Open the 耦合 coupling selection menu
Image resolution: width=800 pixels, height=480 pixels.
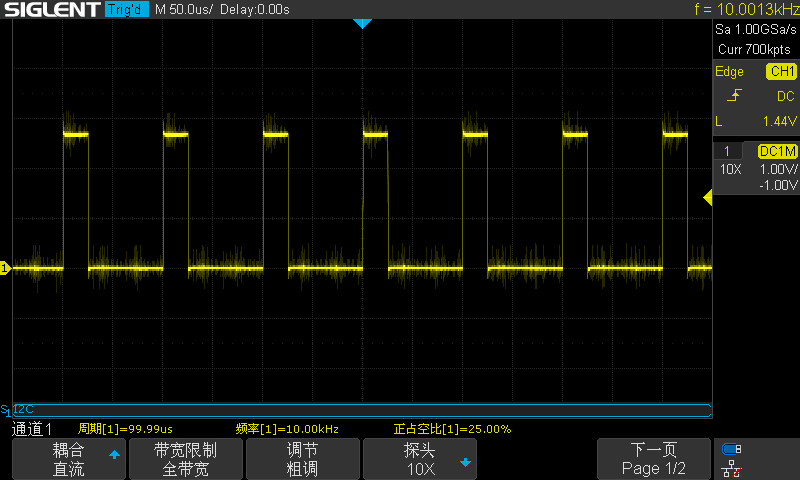coord(68,459)
